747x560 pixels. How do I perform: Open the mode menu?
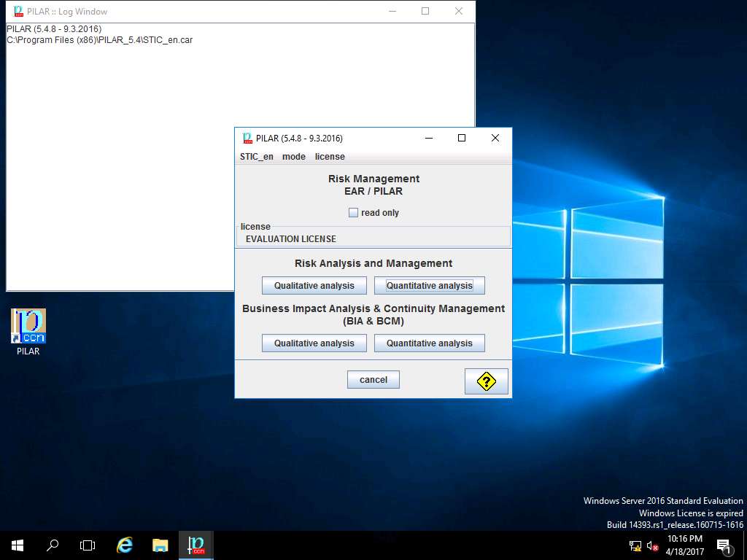[x=294, y=157]
